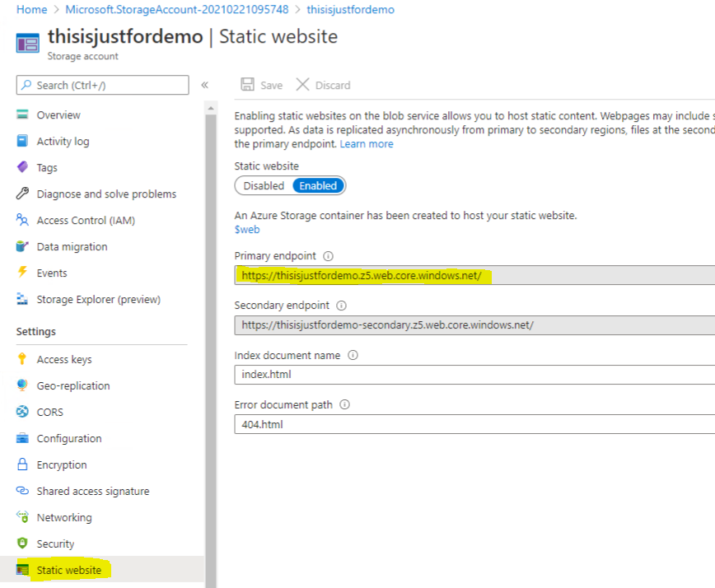Click the info icon next to Secondary endpoint
The height and width of the screenshot is (588, 715).
(x=341, y=306)
